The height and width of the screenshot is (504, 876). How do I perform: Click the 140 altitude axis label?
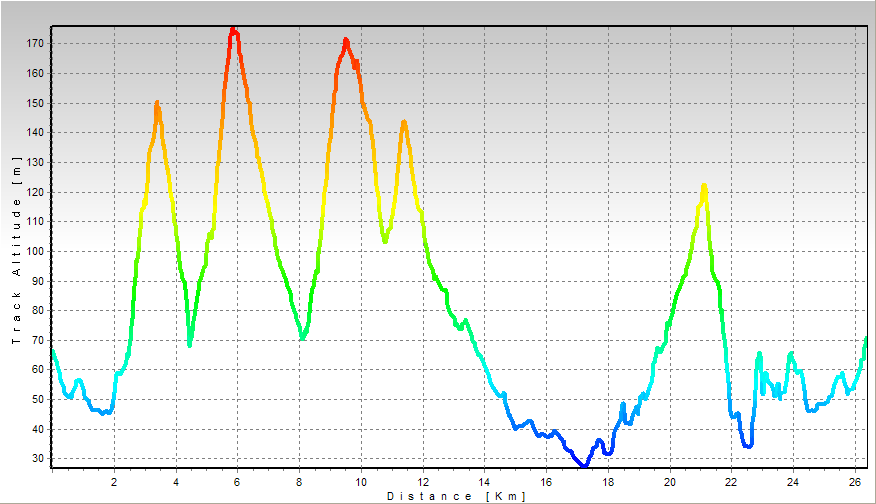[35, 132]
